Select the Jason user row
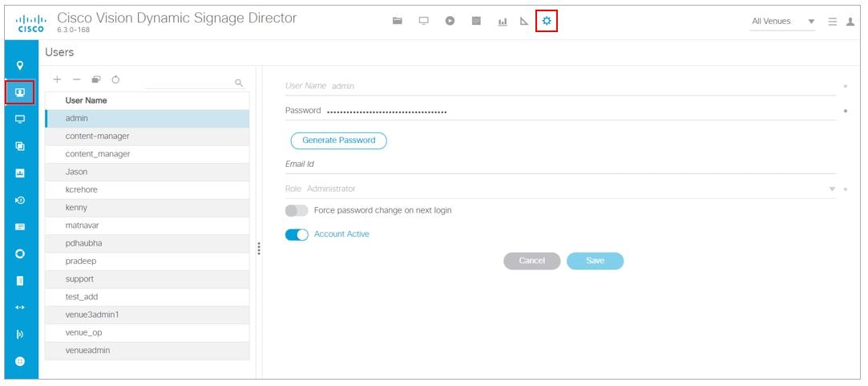The height and width of the screenshot is (386, 868). click(x=147, y=172)
